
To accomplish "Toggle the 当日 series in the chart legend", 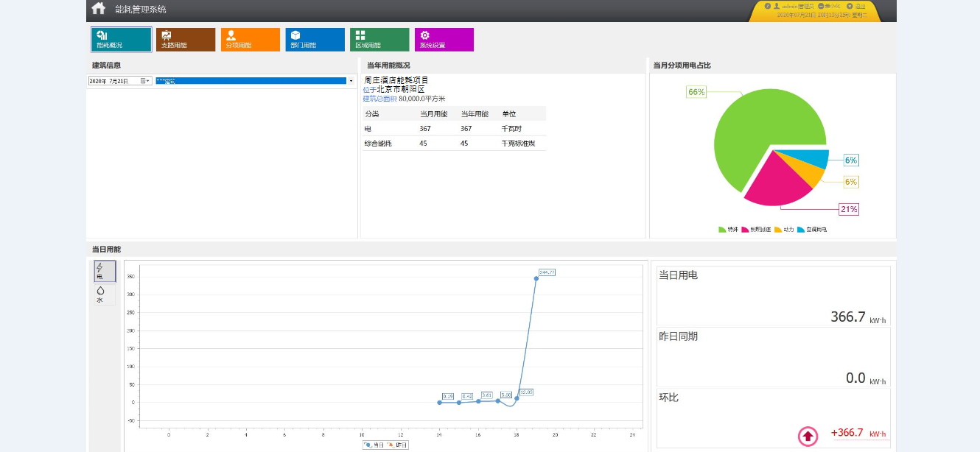I will tap(374, 445).
